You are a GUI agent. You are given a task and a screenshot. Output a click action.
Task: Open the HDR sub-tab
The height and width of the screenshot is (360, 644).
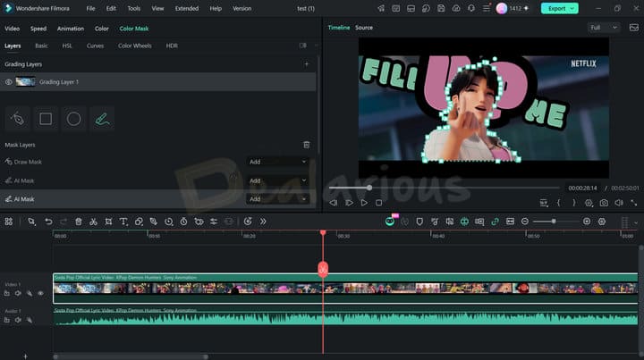coord(172,46)
